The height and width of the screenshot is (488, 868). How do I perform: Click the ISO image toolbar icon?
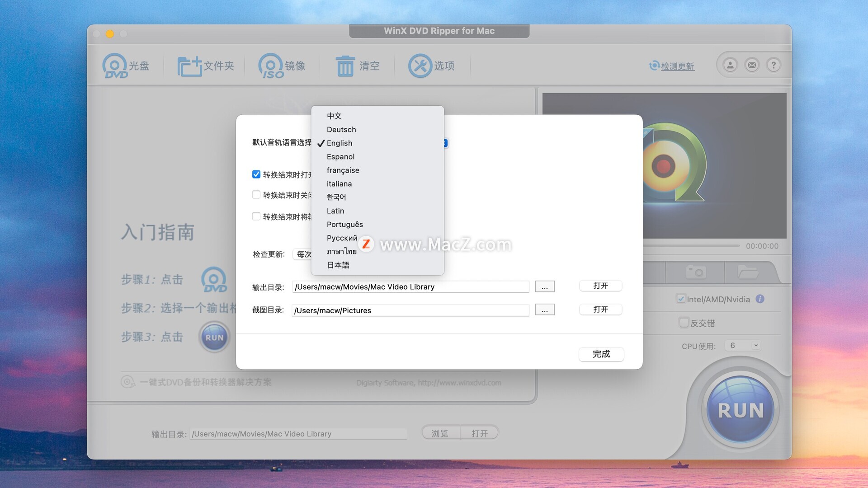point(271,66)
